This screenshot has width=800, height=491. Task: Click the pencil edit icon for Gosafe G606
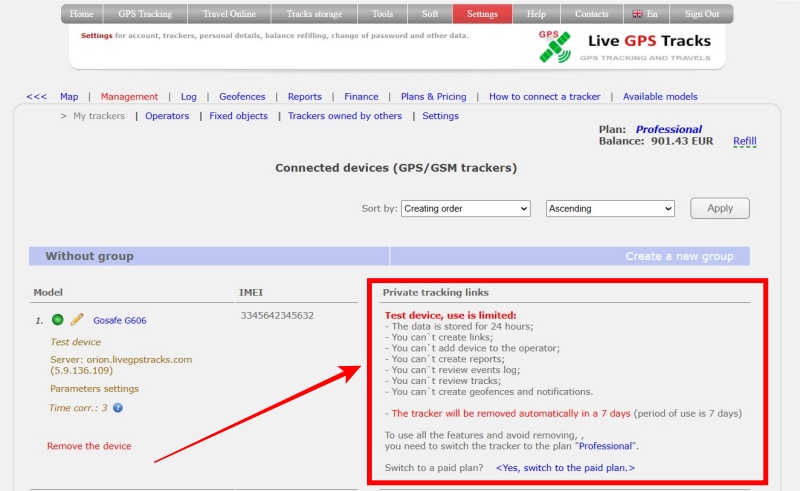pyautogui.click(x=77, y=320)
